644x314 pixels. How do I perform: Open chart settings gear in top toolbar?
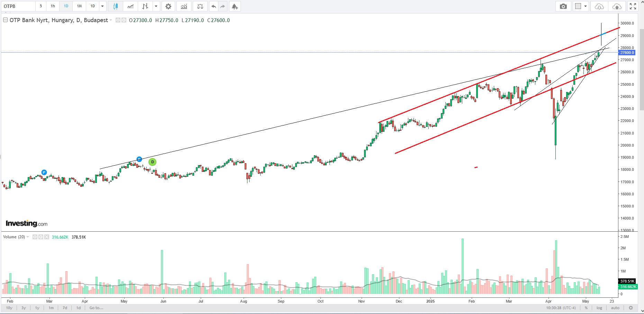coord(168,6)
